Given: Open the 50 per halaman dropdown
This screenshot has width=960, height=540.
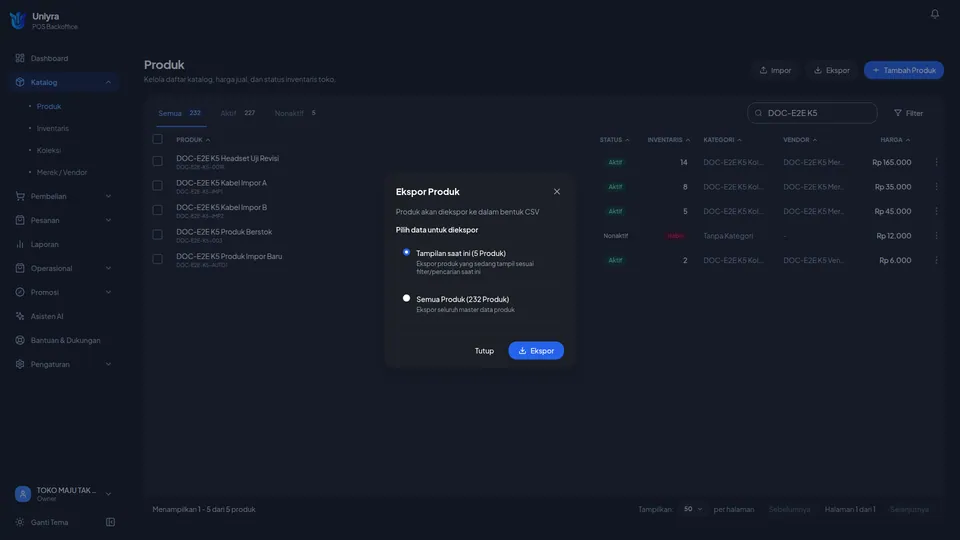Looking at the screenshot, I should click(692, 509).
